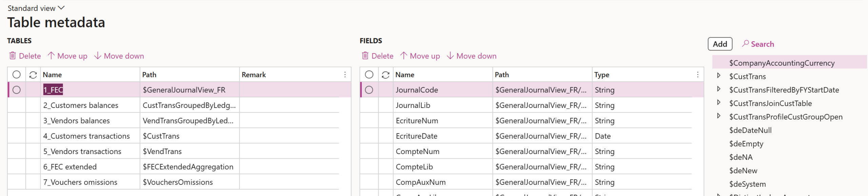
Task: Select the 6_FEC extended table row
Action: [70, 167]
